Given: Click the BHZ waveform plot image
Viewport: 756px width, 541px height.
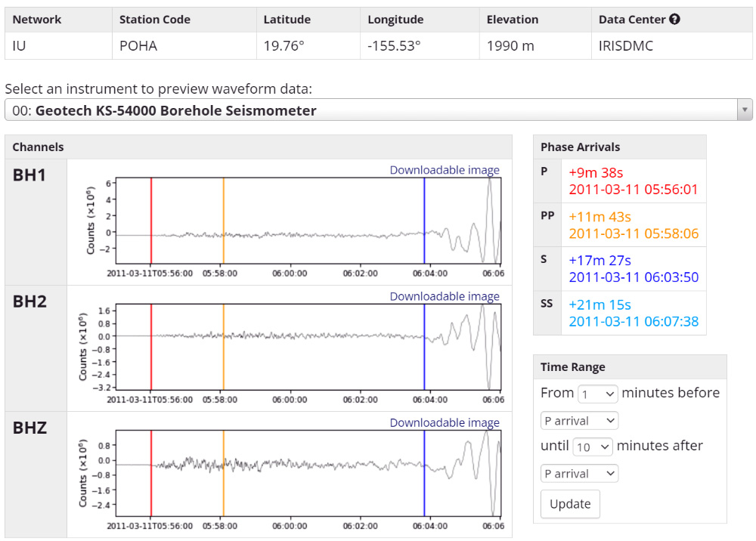Looking at the screenshot, I should pos(302,476).
